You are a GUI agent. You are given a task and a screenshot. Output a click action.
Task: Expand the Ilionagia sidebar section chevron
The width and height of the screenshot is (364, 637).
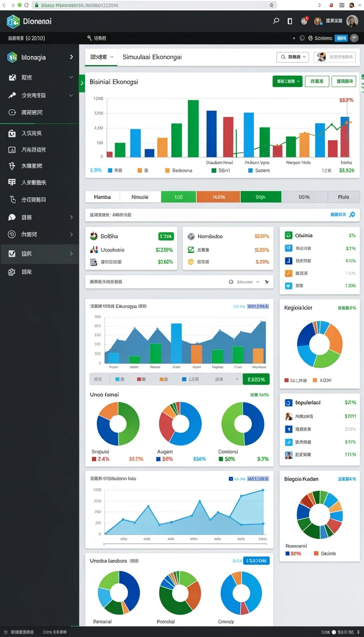72,57
